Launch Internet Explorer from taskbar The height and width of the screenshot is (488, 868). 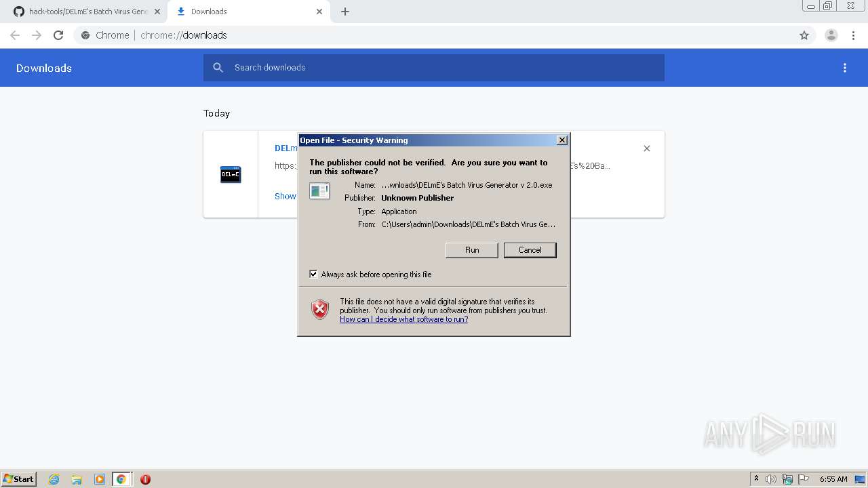pos(54,479)
